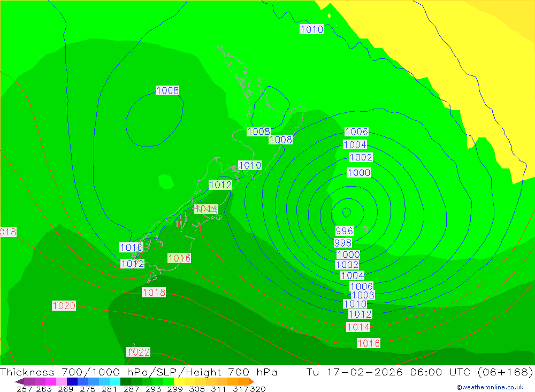The image size is (535, 392).
Task: Click the legend value '305'
Action: click(196, 389)
